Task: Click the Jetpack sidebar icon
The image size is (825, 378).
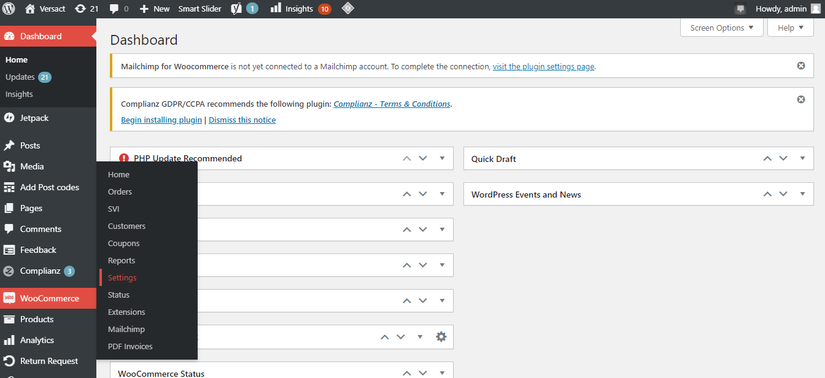Action: pyautogui.click(x=9, y=118)
